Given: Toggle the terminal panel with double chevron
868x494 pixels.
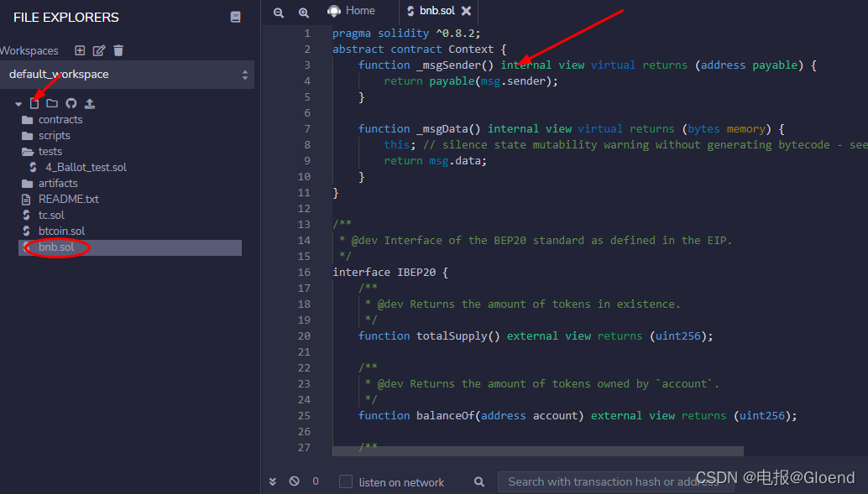Looking at the screenshot, I should click(272, 481).
